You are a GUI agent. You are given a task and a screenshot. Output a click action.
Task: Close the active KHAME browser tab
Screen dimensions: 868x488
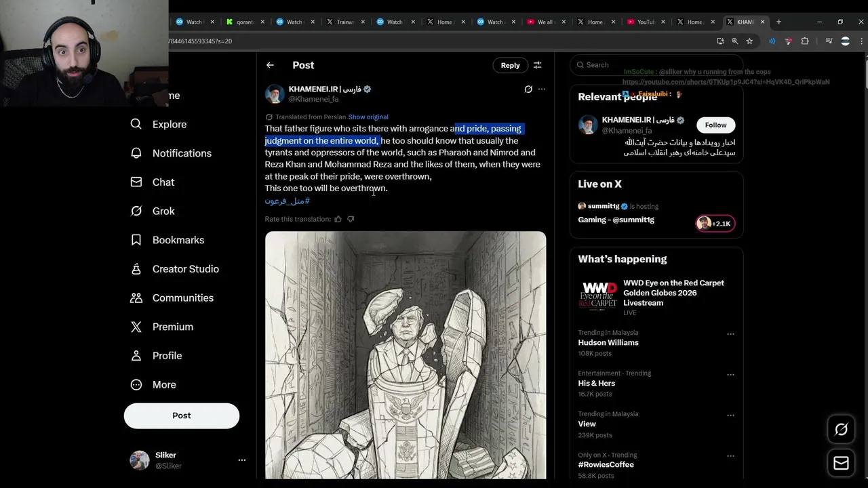pyautogui.click(x=762, y=22)
